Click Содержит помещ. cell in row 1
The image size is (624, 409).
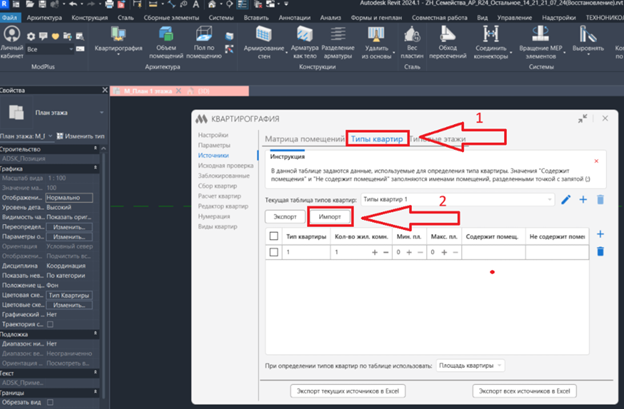coord(493,252)
